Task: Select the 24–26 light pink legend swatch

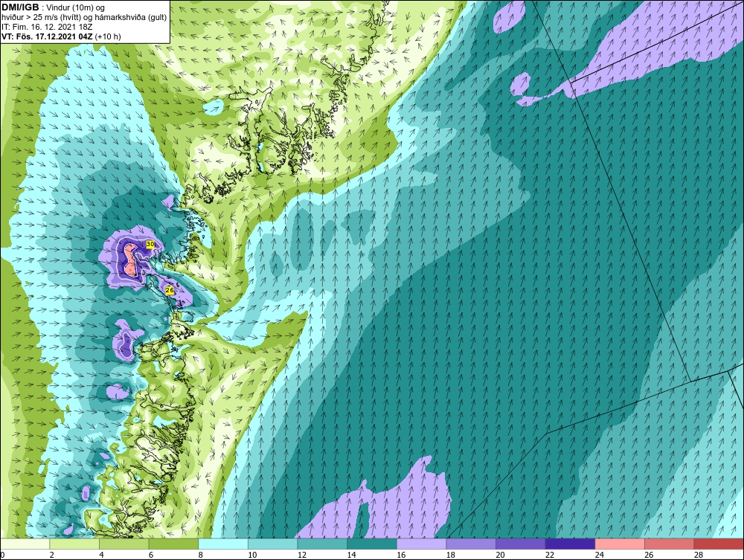Action: 620,544
